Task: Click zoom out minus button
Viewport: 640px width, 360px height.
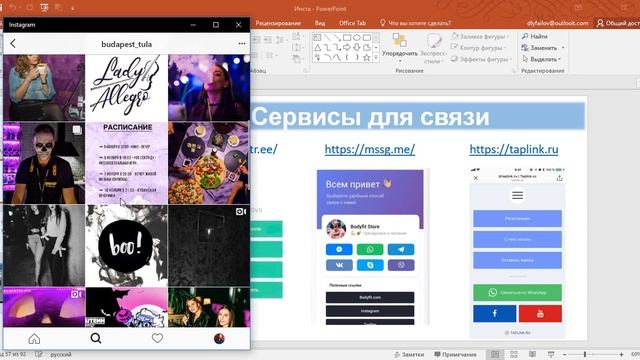Action: tap(565, 354)
